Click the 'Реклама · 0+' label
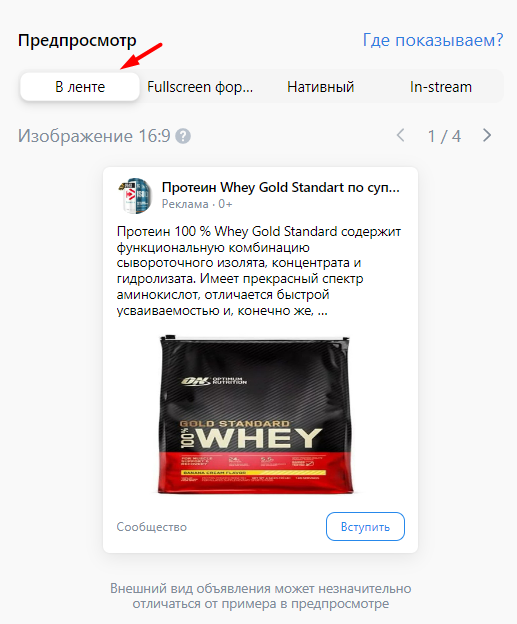The width and height of the screenshot is (517, 624). [197, 204]
